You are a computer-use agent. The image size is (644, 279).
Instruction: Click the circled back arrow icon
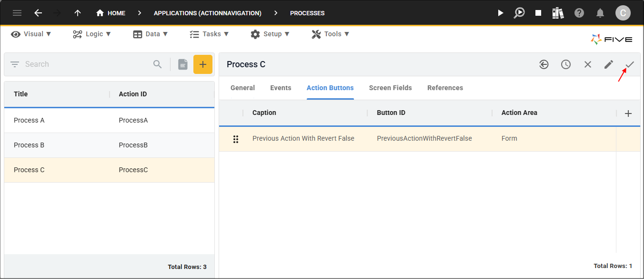pyautogui.click(x=544, y=64)
